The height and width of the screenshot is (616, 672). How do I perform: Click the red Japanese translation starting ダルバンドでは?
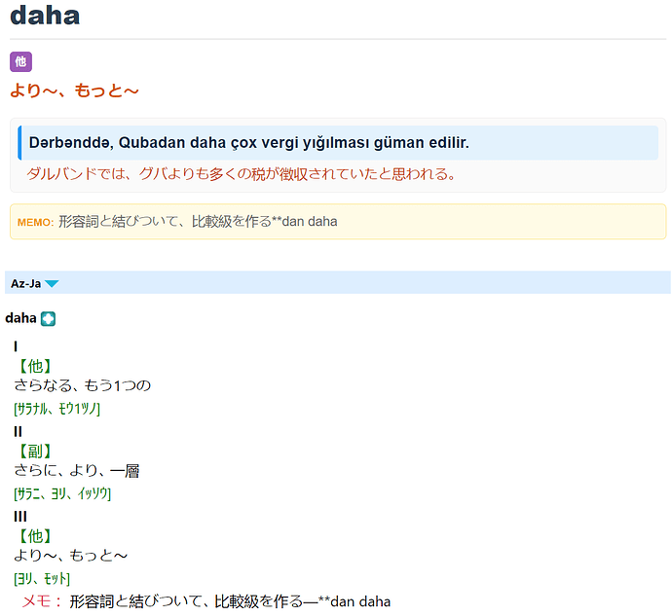[x=241, y=174]
